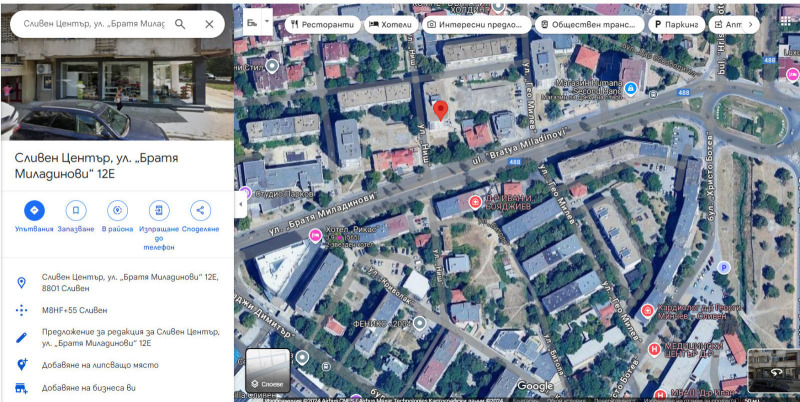Screen dimensions: 800x402
Task: Click the Паркинг filter chip
Action: pyautogui.click(x=677, y=24)
